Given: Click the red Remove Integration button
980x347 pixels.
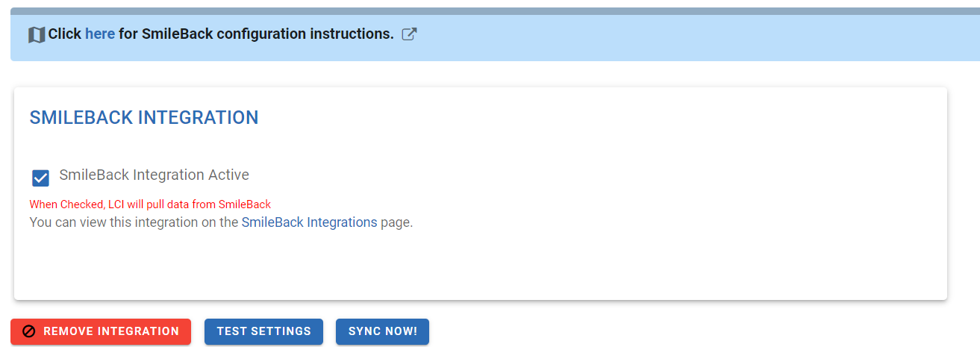Looking at the screenshot, I should [101, 331].
